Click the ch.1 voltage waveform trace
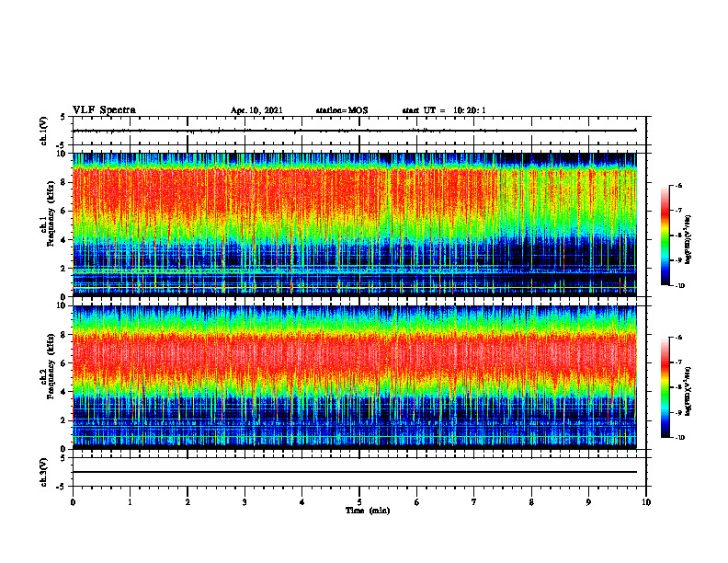This screenshot has width=728, height=563. (x=355, y=131)
